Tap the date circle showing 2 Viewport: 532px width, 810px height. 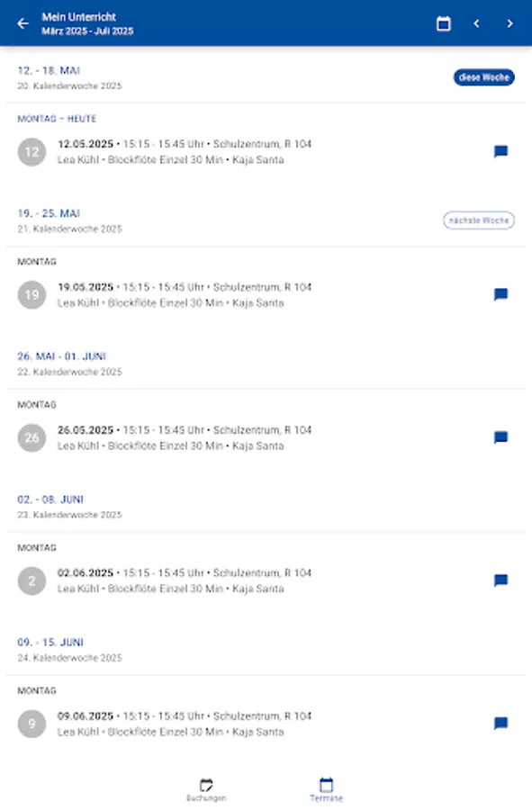(x=32, y=580)
